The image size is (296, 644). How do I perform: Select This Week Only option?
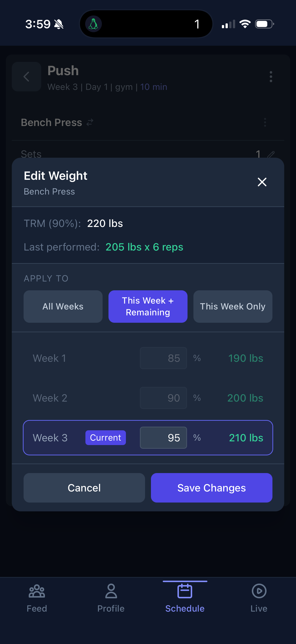coord(232,306)
